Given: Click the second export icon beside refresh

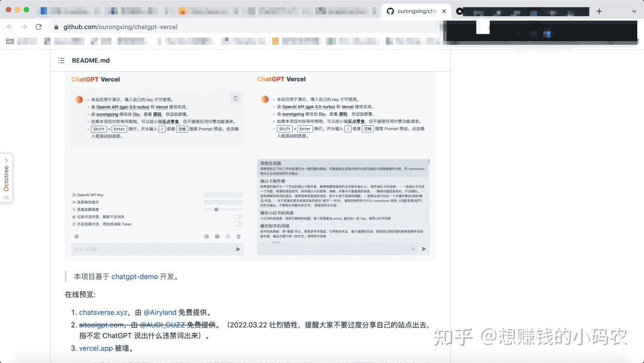Looking at the screenshot, I should coord(217,236).
